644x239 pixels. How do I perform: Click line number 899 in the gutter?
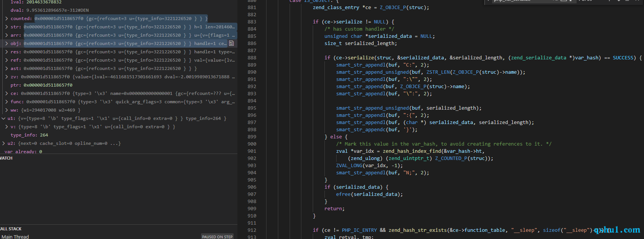pyautogui.click(x=252, y=137)
